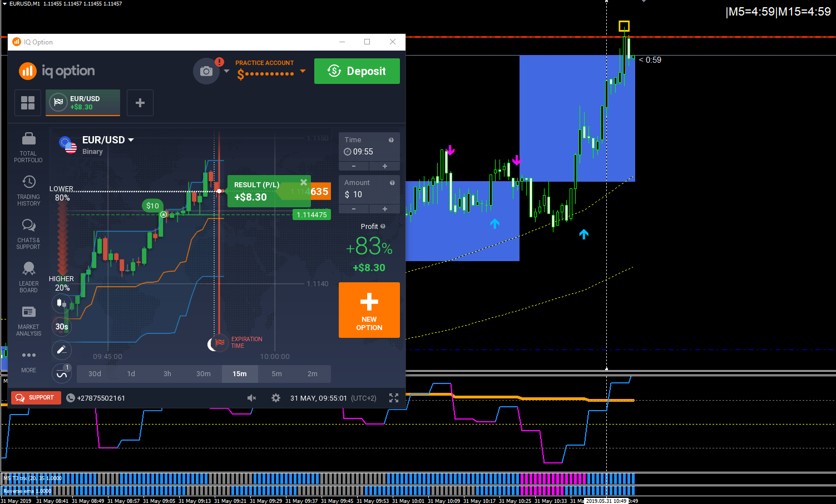Click the HIGHER 20% sentiment label
Viewport: 836px width, 504px height.
(x=62, y=283)
